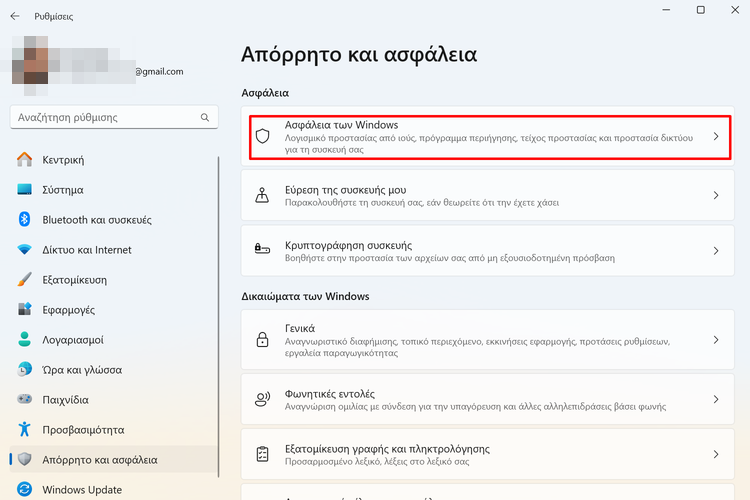Viewport: 750px width, 500px height.
Task: Click the Ρυθμίσεις window title
Action: click(x=54, y=16)
